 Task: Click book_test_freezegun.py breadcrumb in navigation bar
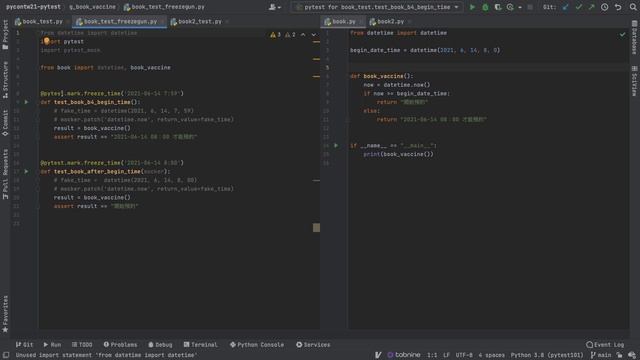(164, 7)
